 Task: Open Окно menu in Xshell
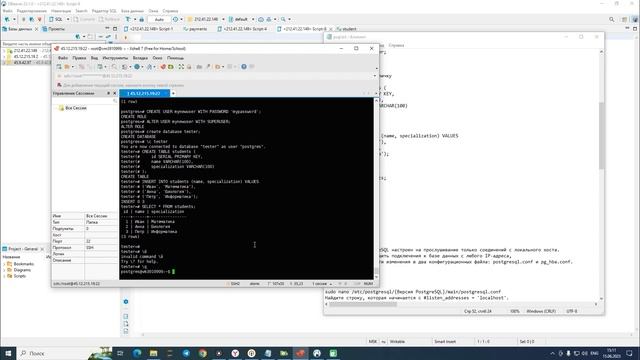(x=157, y=58)
